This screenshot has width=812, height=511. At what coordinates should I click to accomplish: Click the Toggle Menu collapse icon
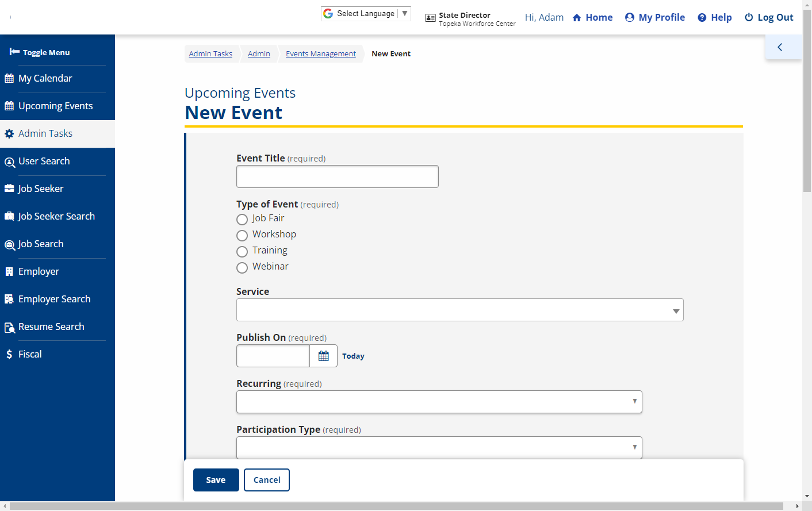tap(14, 52)
